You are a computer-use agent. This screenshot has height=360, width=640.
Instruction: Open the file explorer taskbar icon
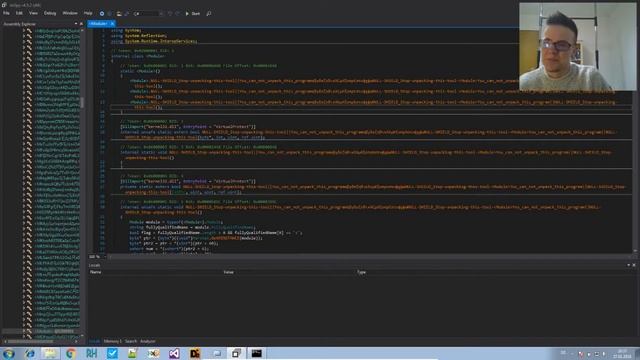tap(50, 353)
